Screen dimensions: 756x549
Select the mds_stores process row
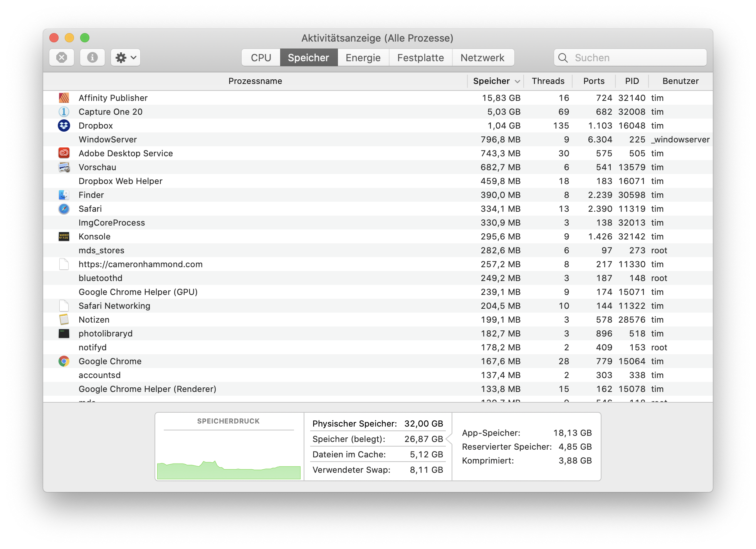[378, 250]
